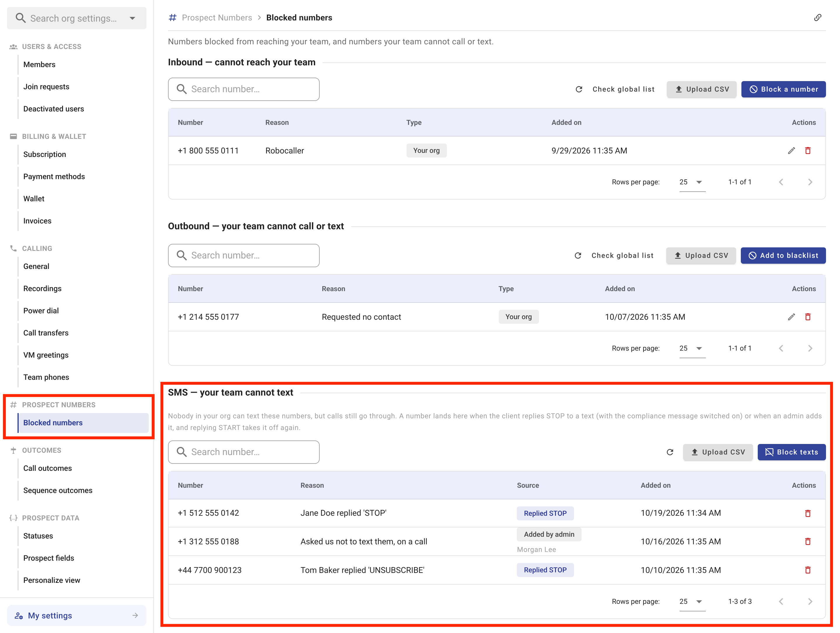
Task: Open Invoices page
Action: (37, 221)
